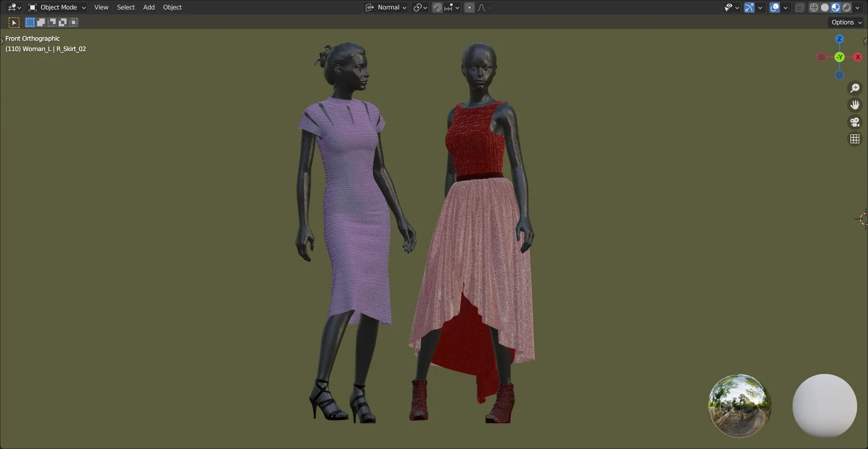Viewport: 868px width, 449px height.
Task: Click the red X axis gizmo handle
Action: pyautogui.click(x=857, y=57)
